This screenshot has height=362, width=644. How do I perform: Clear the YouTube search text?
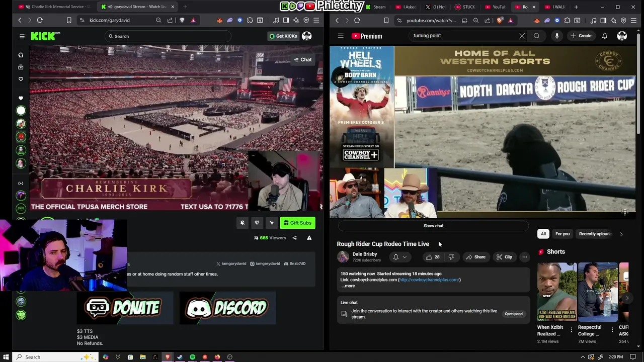[522, 36]
